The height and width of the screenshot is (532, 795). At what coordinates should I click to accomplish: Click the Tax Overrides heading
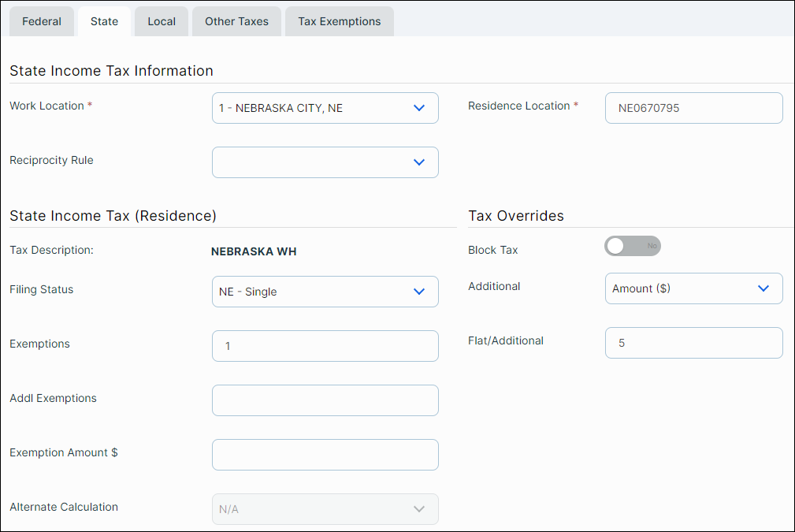point(515,215)
